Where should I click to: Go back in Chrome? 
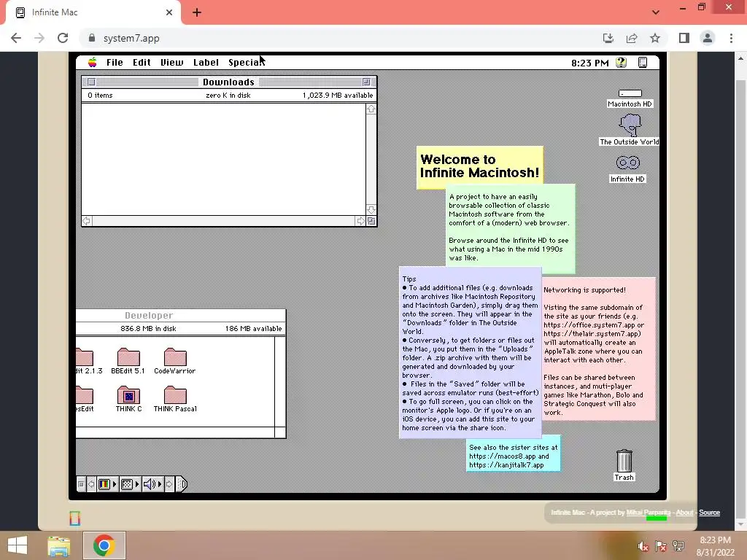pyautogui.click(x=16, y=38)
